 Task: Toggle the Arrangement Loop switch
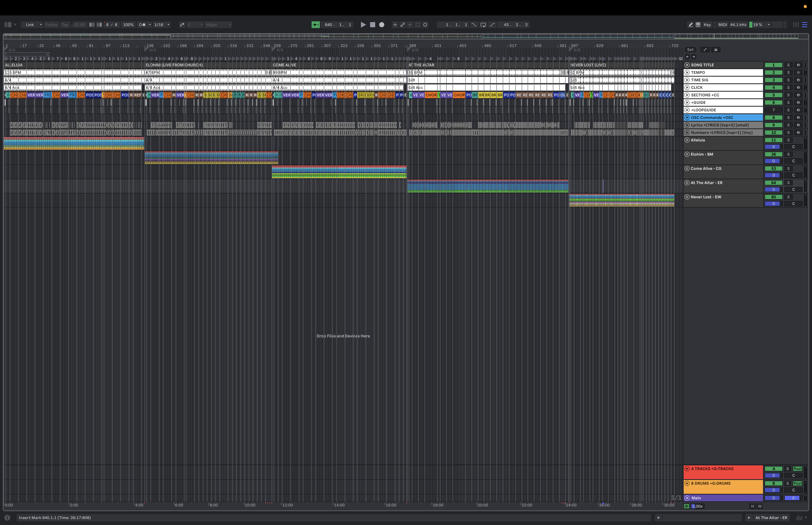(x=483, y=24)
